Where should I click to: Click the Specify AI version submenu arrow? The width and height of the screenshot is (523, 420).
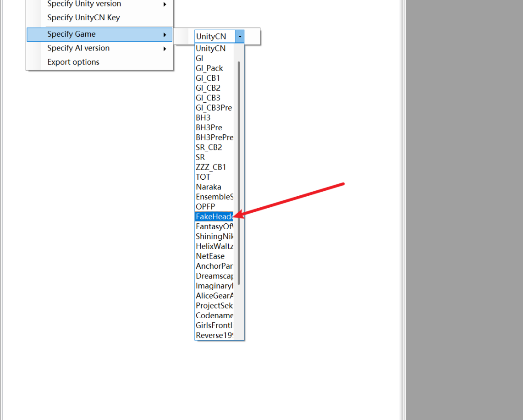click(165, 49)
